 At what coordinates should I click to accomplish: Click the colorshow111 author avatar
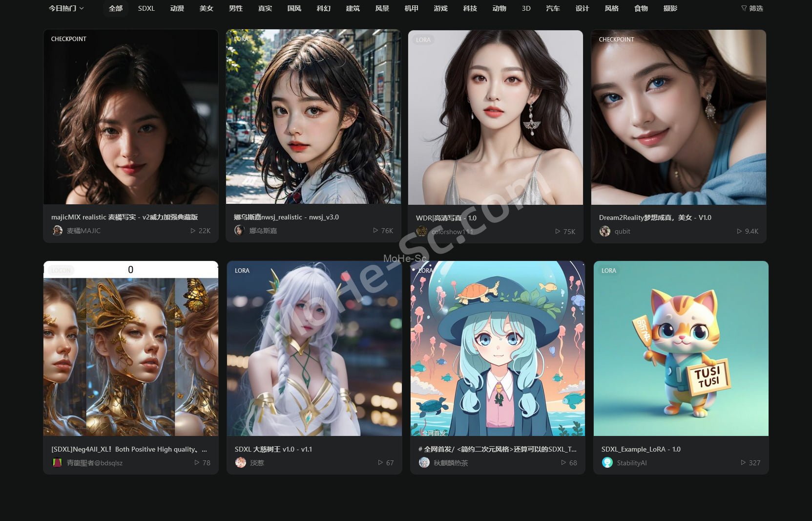pos(421,232)
